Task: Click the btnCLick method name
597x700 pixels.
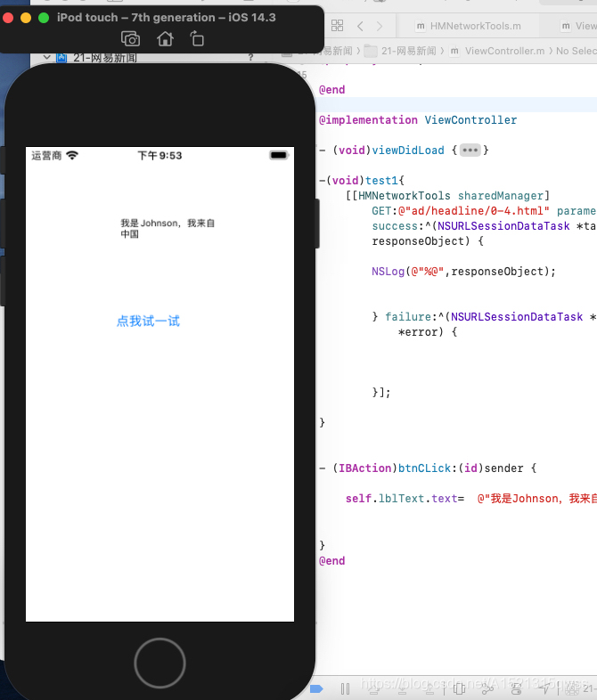Action: [424, 468]
